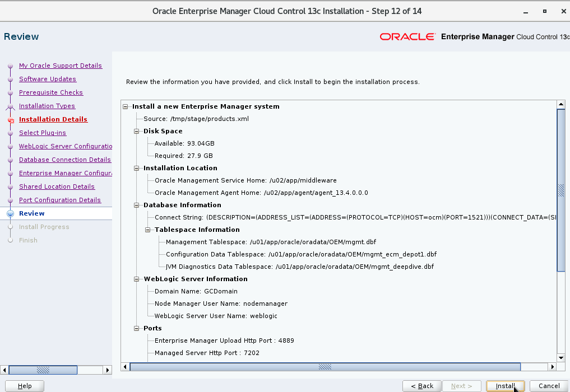
Task: Click the step bullet beside Select Plug-ins
Action: 10,133
